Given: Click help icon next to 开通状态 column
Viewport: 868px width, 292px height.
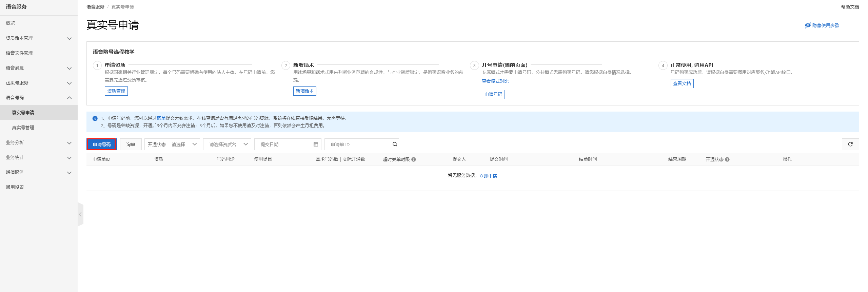Looking at the screenshot, I should (x=727, y=159).
